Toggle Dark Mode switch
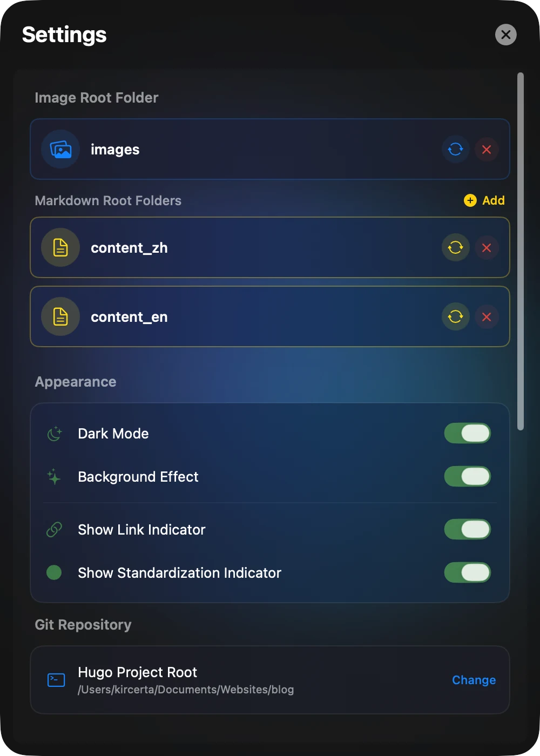 click(x=468, y=433)
